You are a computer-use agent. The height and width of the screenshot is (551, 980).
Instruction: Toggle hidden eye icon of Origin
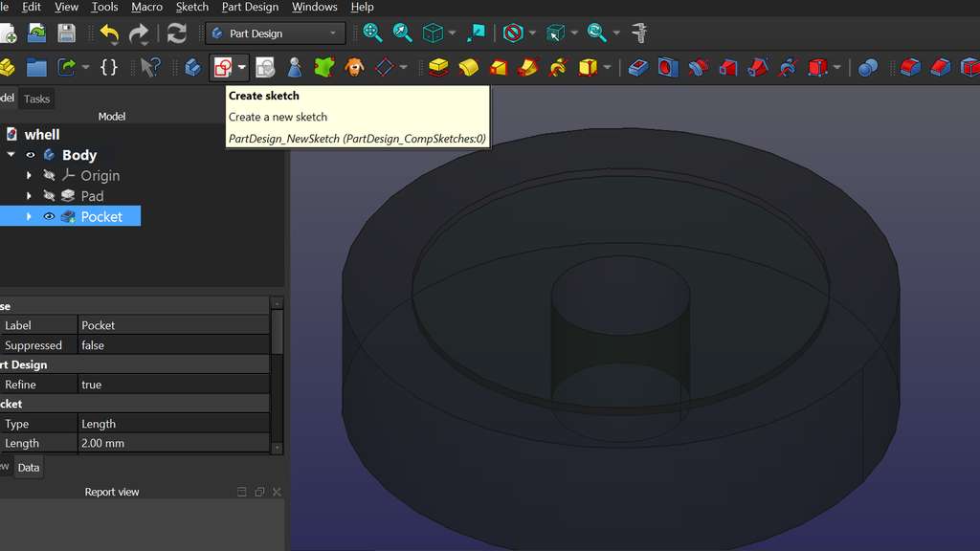[49, 176]
